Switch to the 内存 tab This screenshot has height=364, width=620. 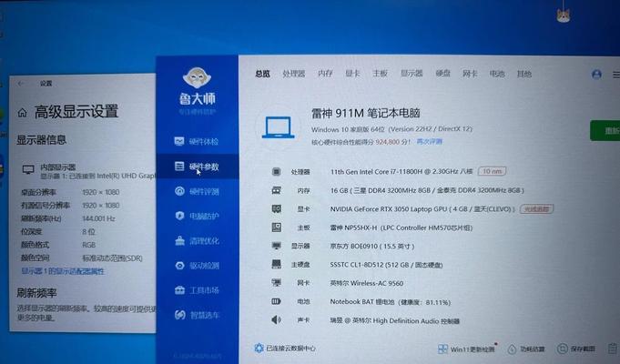[x=325, y=74]
